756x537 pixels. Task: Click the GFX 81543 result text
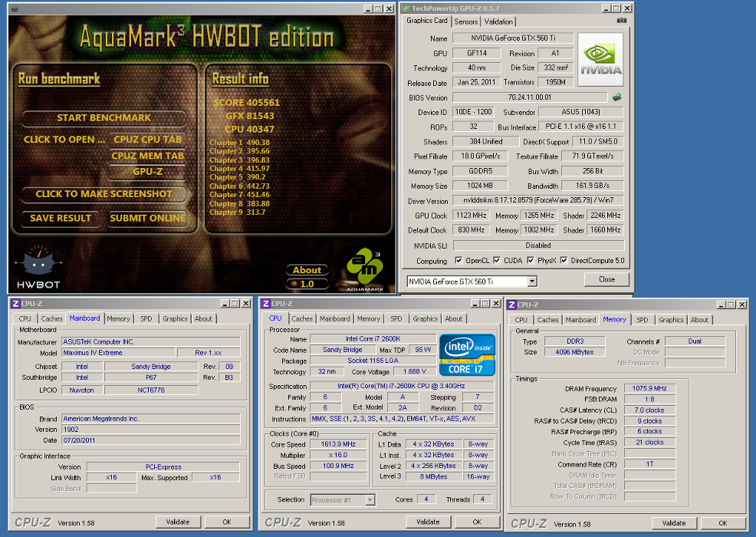[250, 116]
